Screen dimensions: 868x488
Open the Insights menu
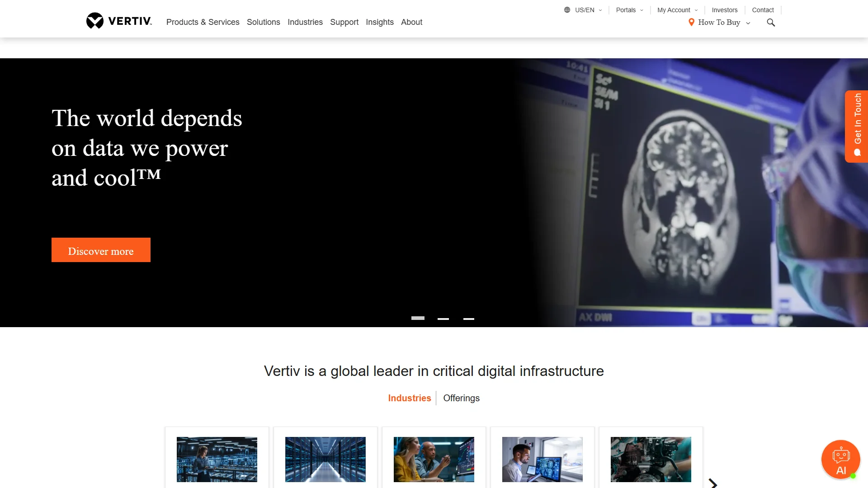pyautogui.click(x=380, y=22)
